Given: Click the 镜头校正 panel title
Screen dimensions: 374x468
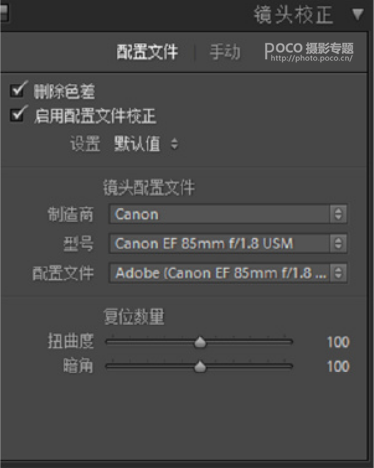Looking at the screenshot, I should [x=293, y=15].
